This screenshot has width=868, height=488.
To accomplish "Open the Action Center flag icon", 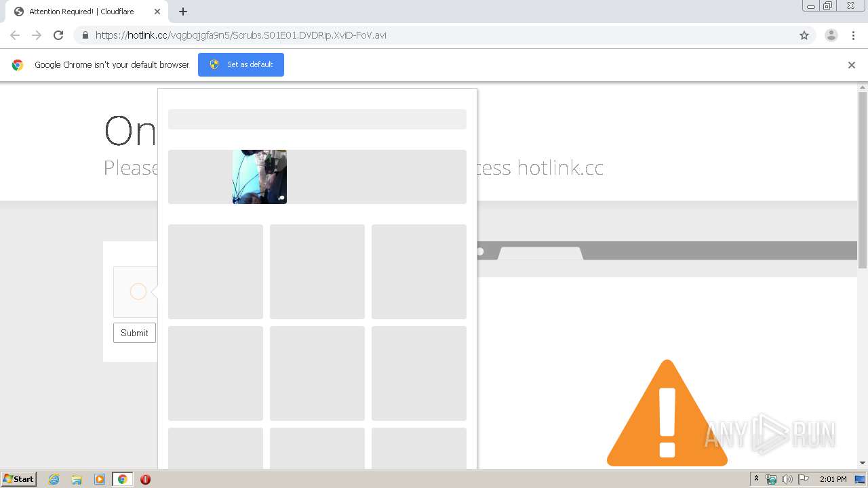I will coord(804,479).
